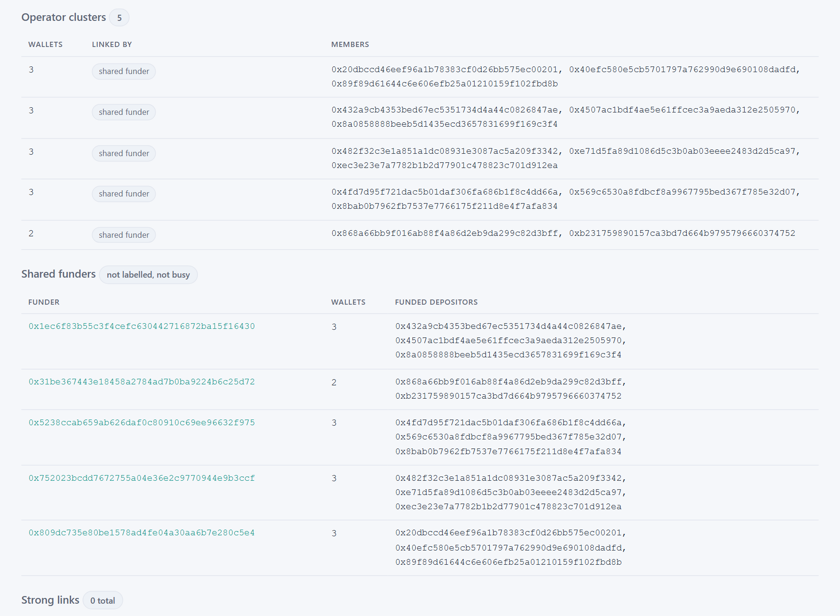Screen dimensions: 840x616
Task: Select funded depositor 0x89f89d61644c6e606efb25a01210159f102fbd8b
Action: pos(508,562)
